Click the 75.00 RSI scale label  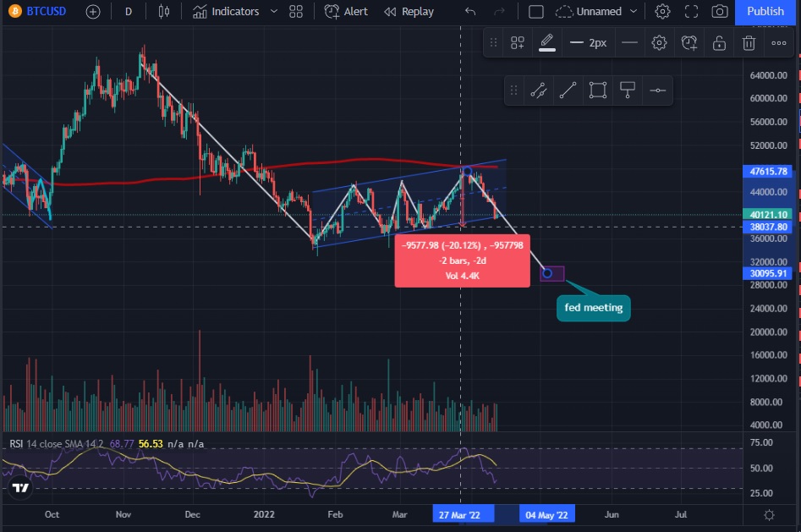tap(761, 442)
